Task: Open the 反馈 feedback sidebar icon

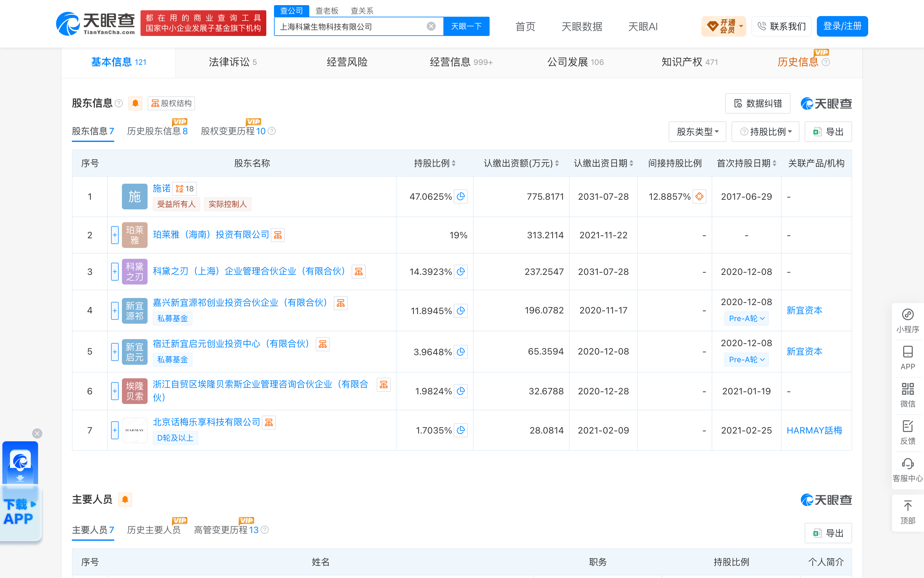Action: pyautogui.click(x=908, y=432)
